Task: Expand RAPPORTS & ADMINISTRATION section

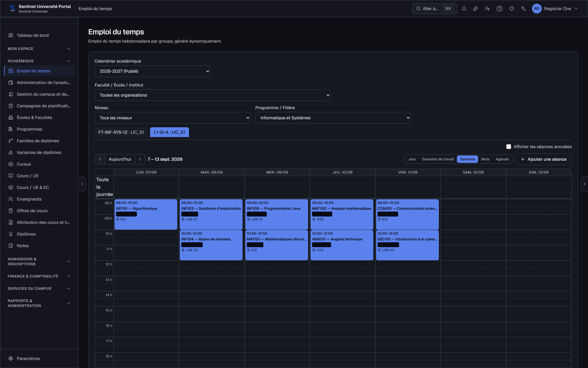Action: tap(39, 303)
